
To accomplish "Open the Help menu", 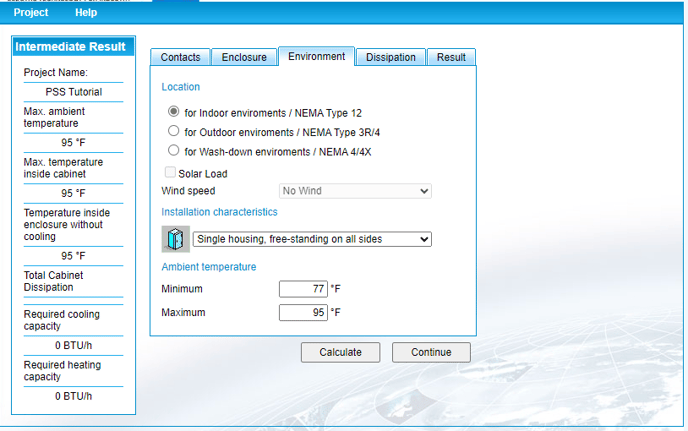I will [86, 12].
